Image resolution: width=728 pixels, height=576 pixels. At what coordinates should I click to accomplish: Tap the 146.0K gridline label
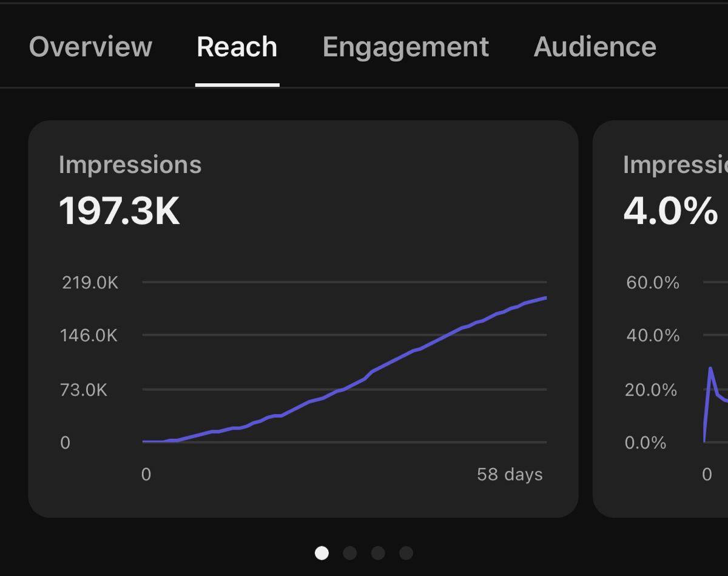click(x=89, y=335)
